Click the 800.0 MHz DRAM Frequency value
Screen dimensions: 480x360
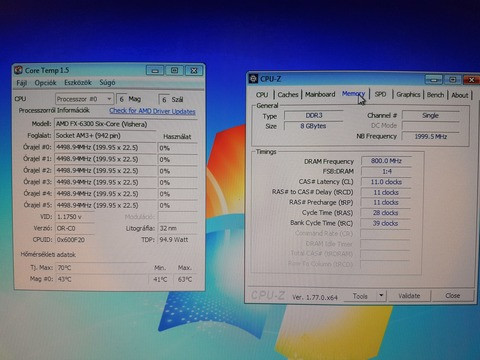[386, 161]
